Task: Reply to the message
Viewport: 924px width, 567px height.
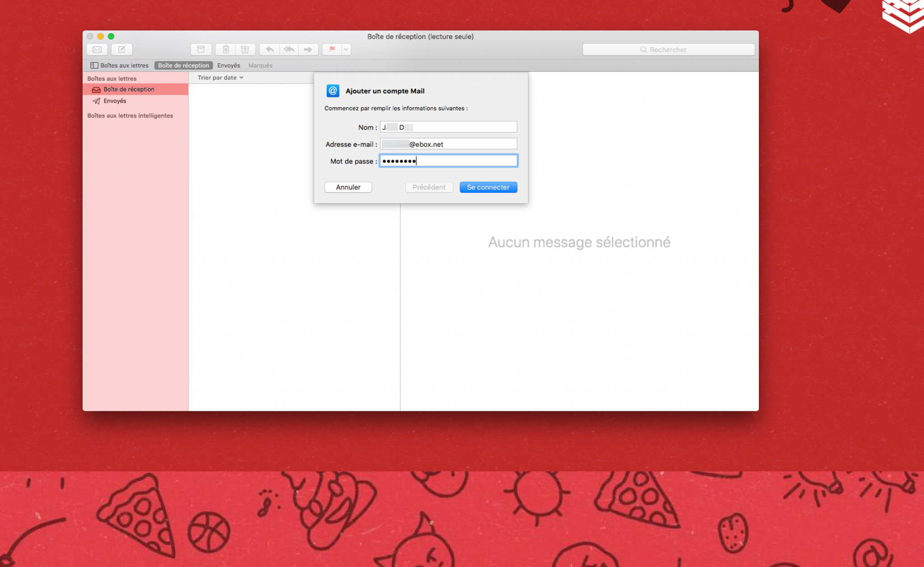Action: pyautogui.click(x=269, y=49)
